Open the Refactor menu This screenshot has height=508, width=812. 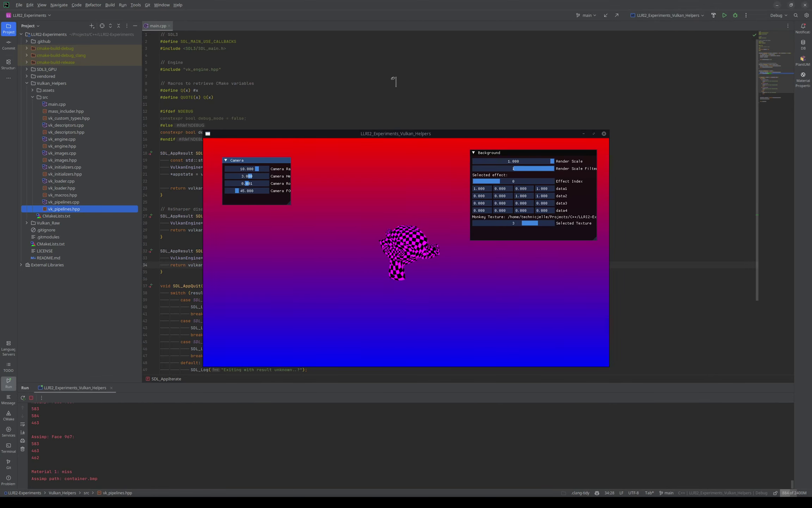point(93,5)
